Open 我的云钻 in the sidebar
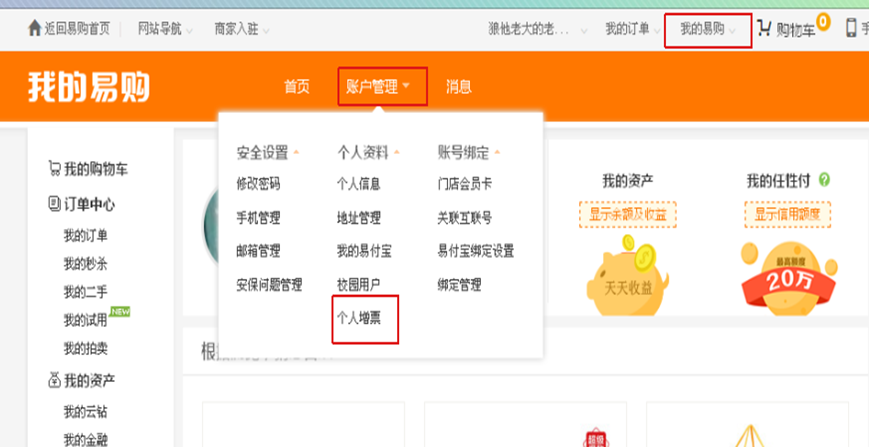Viewport: 869px width, 447px height. (85, 412)
